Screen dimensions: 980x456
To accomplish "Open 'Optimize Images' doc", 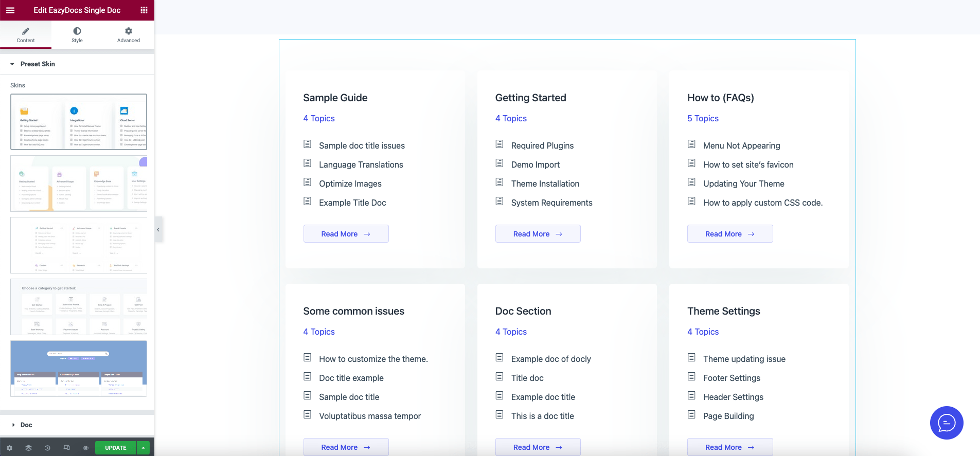I will click(350, 184).
